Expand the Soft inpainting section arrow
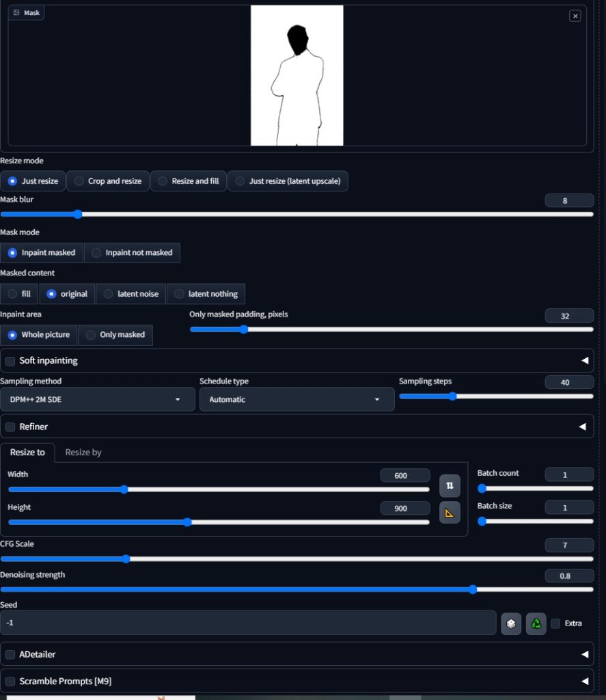The image size is (606, 700). [585, 360]
